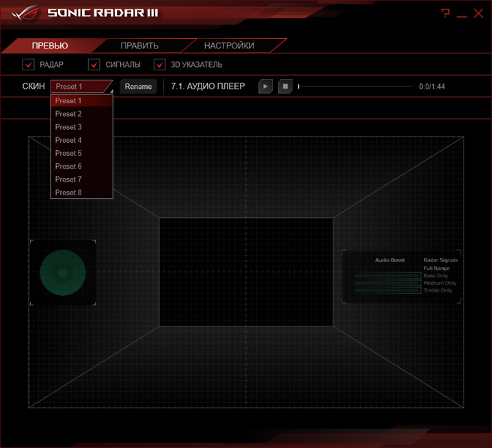Screen dimensions: 492x448
Task: Select Full Range signal option
Action: pos(437,268)
